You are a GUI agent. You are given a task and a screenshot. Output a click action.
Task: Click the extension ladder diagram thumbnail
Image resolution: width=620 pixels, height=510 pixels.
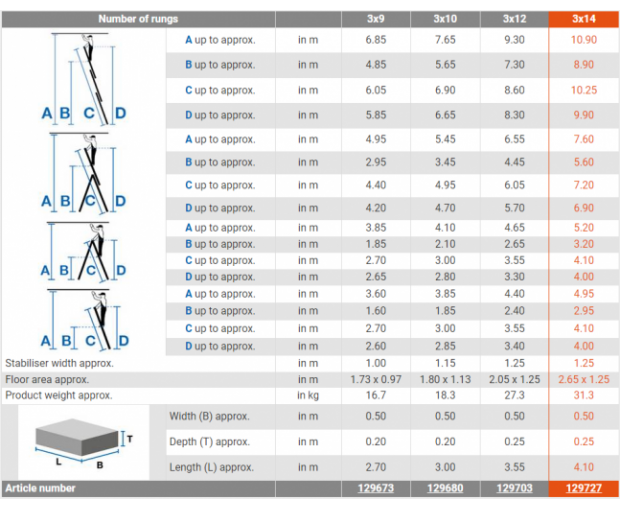click(84, 79)
